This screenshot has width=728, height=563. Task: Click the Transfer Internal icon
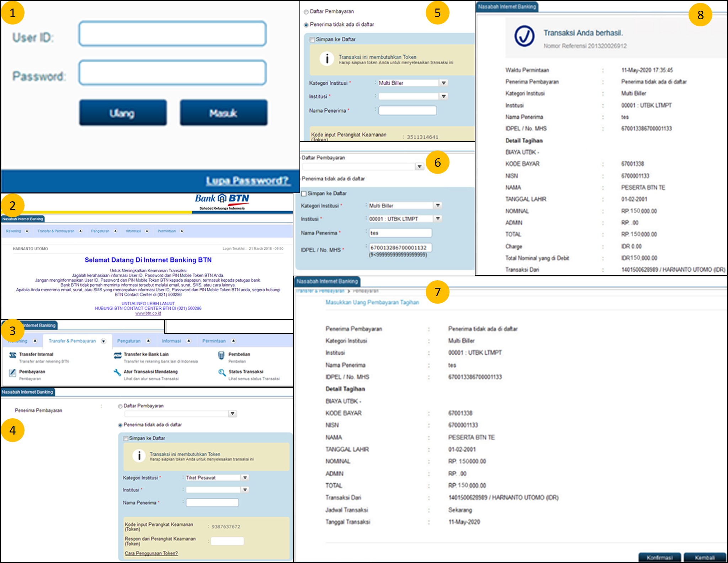point(13,355)
